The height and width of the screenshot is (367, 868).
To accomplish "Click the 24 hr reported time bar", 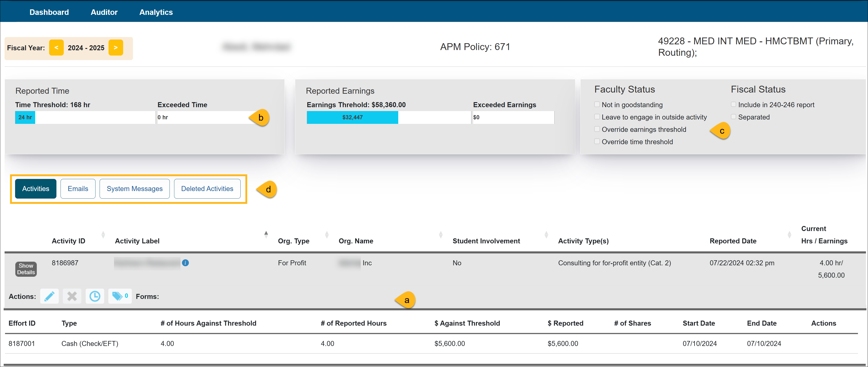I will point(25,117).
